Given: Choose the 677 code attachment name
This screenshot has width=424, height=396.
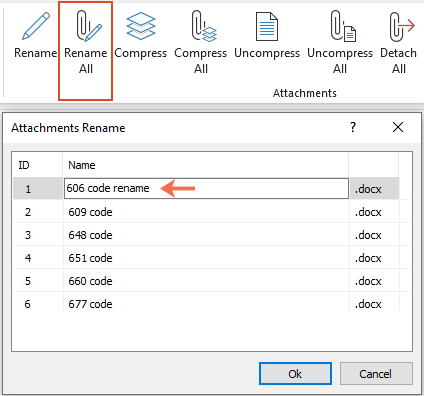Looking at the screenshot, I should [90, 304].
